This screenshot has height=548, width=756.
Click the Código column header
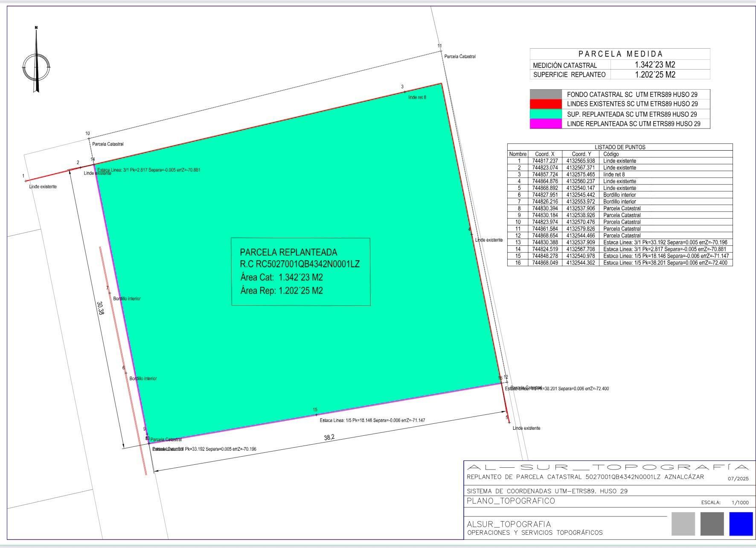611,154
